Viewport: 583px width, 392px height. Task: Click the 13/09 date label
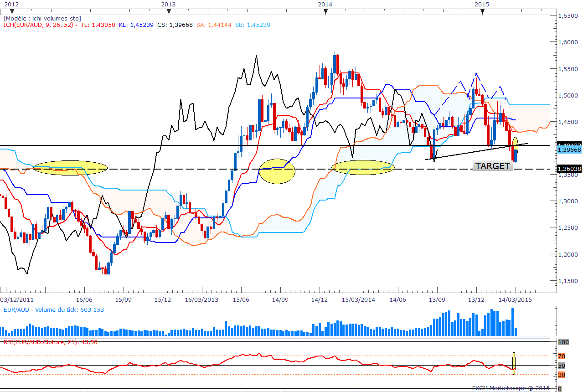click(437, 300)
